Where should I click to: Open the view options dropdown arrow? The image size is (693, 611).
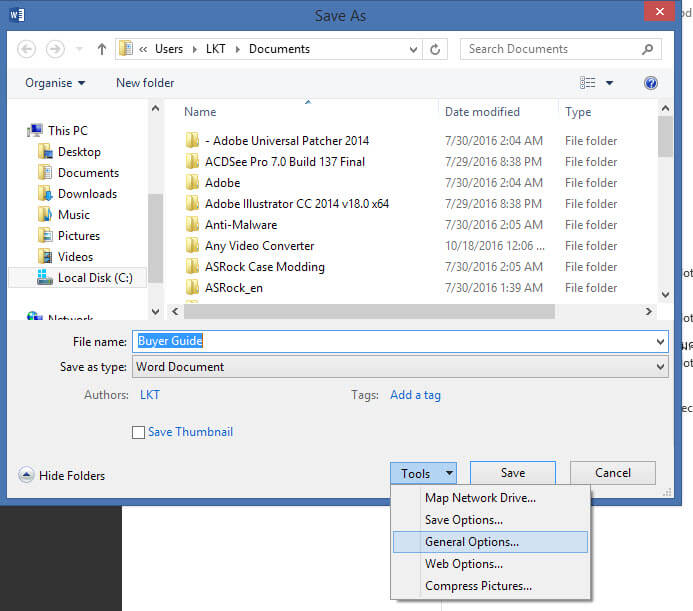(x=609, y=83)
